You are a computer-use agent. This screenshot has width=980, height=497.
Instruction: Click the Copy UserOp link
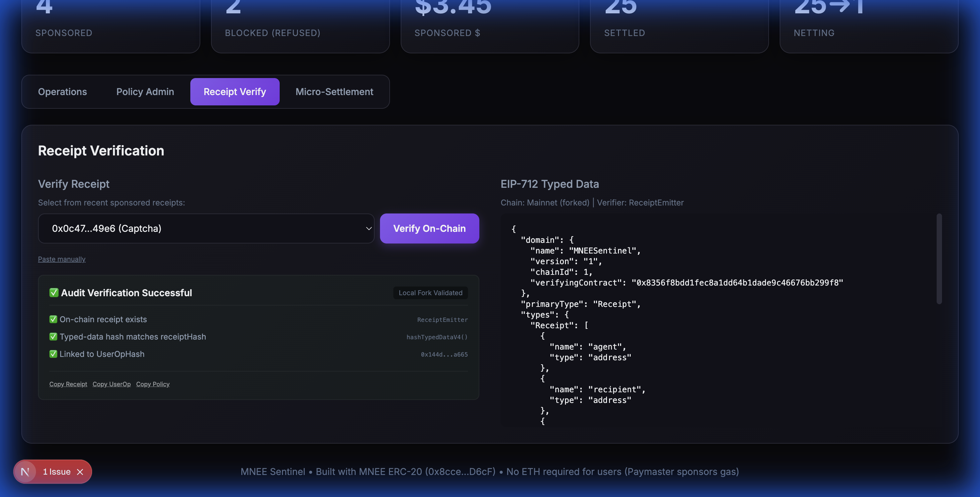[x=111, y=384]
